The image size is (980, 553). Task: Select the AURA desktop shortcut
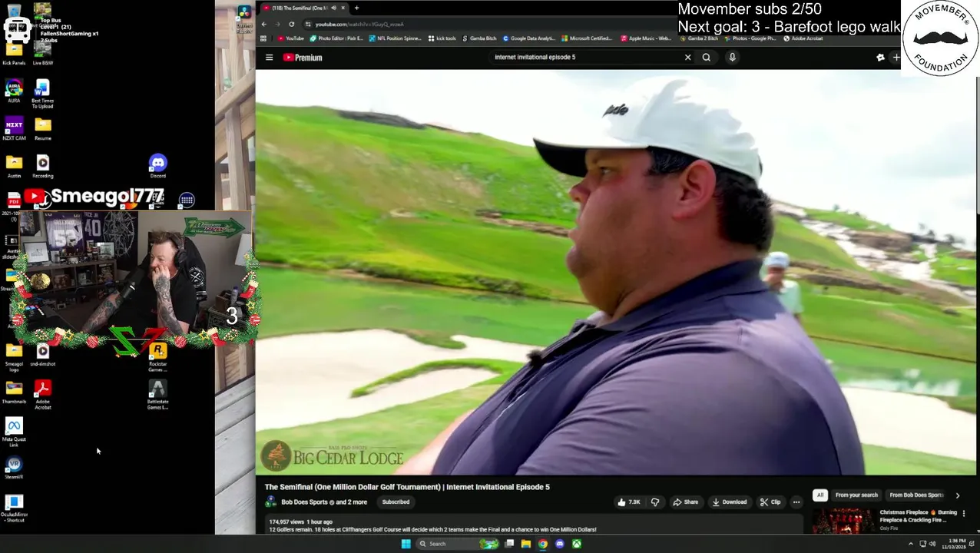coord(14,91)
